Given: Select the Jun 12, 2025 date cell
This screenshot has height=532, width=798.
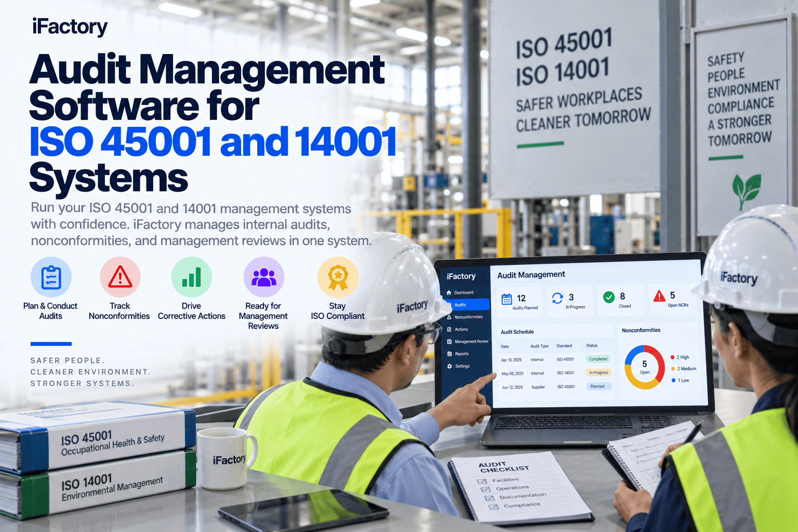Looking at the screenshot, I should [512, 387].
